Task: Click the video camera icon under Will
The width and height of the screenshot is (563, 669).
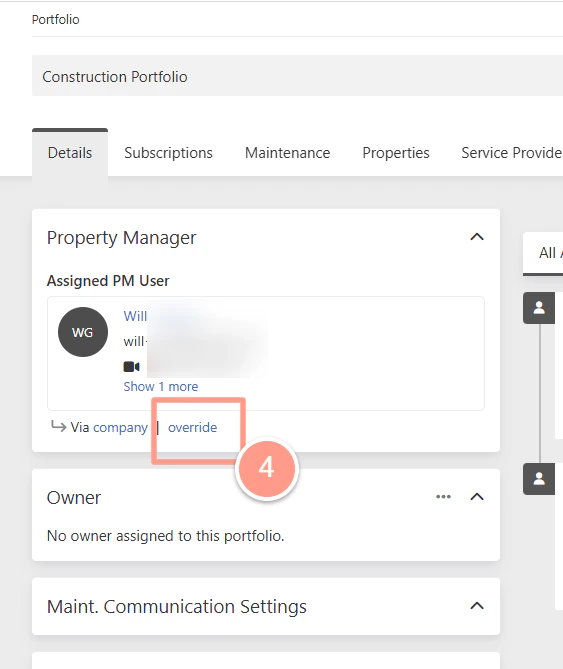Action: pyautogui.click(x=131, y=366)
